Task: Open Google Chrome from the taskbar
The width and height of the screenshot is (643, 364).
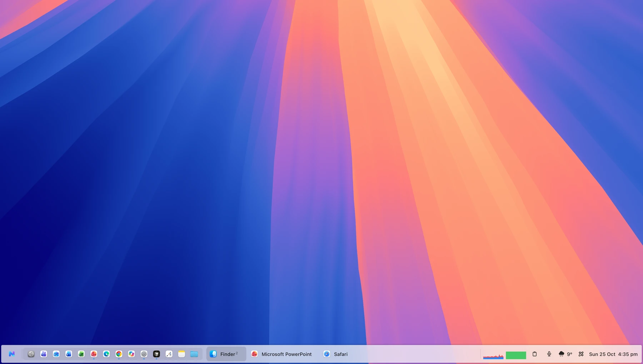Action: [x=119, y=354]
